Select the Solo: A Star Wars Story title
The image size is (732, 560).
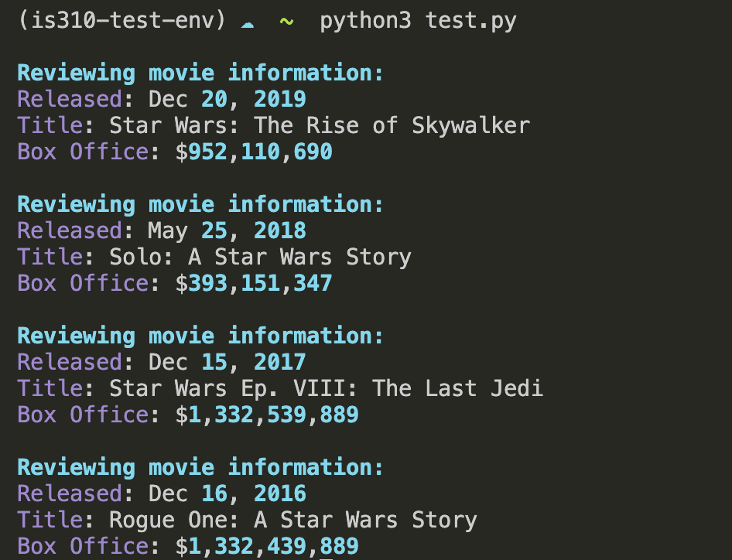(260, 257)
